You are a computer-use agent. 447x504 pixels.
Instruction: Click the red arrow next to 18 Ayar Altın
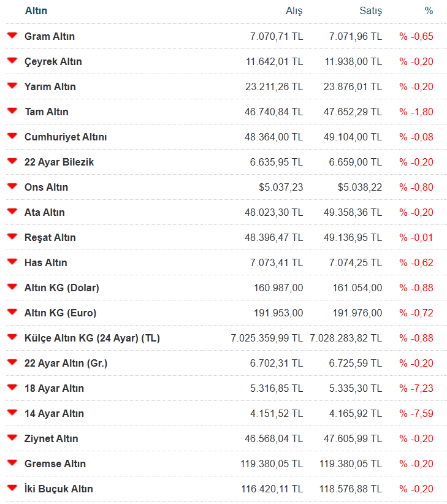pyautogui.click(x=12, y=388)
